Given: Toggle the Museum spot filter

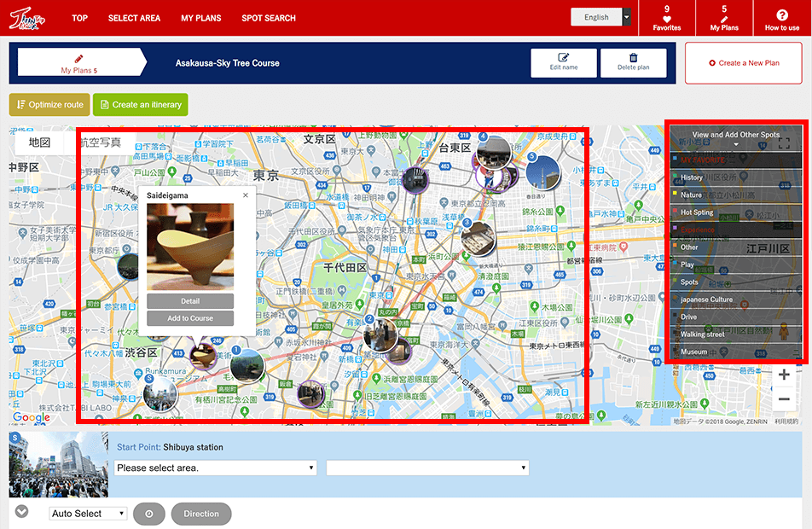Looking at the screenshot, I should point(736,352).
